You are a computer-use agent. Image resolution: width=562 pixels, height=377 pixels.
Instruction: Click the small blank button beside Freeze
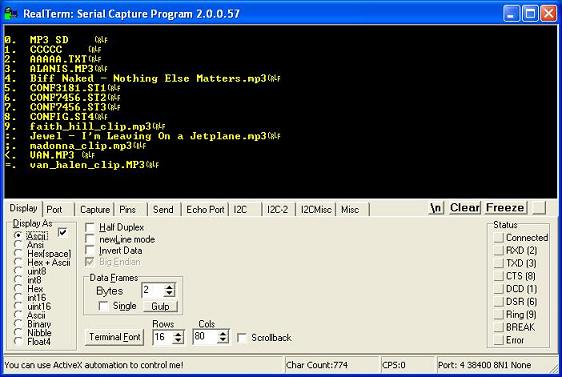(x=539, y=208)
